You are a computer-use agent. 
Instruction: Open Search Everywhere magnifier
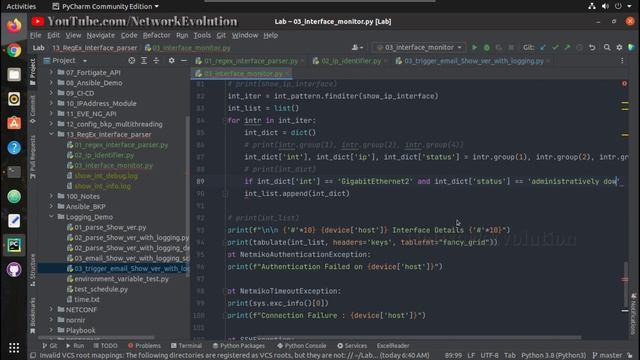pyautogui.click(x=607, y=48)
